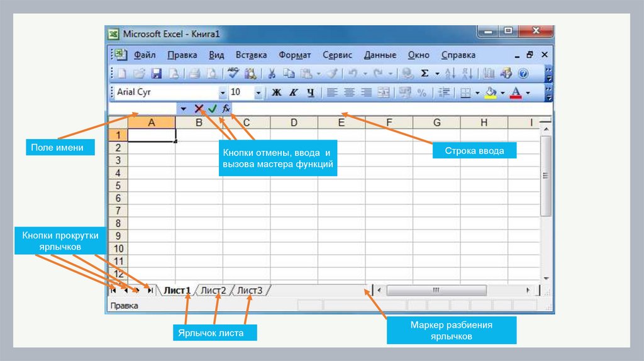
Task: Select column header D
Action: [x=294, y=123]
